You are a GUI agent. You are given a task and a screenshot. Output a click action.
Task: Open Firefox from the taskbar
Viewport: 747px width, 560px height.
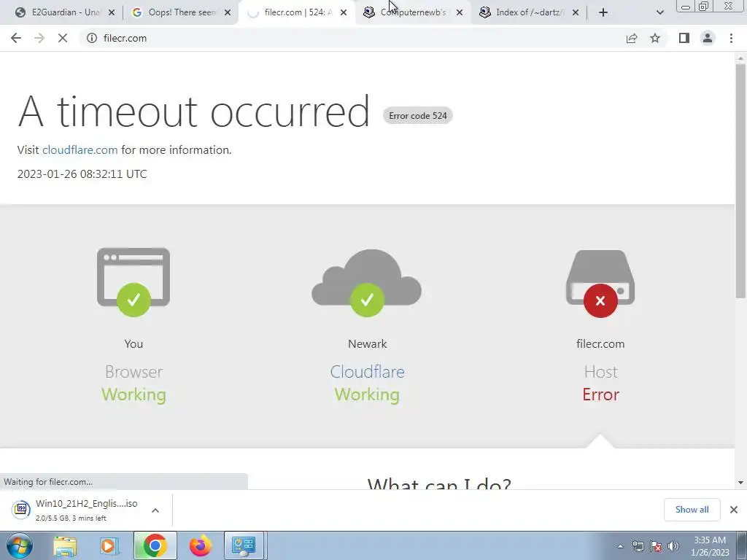(x=200, y=545)
